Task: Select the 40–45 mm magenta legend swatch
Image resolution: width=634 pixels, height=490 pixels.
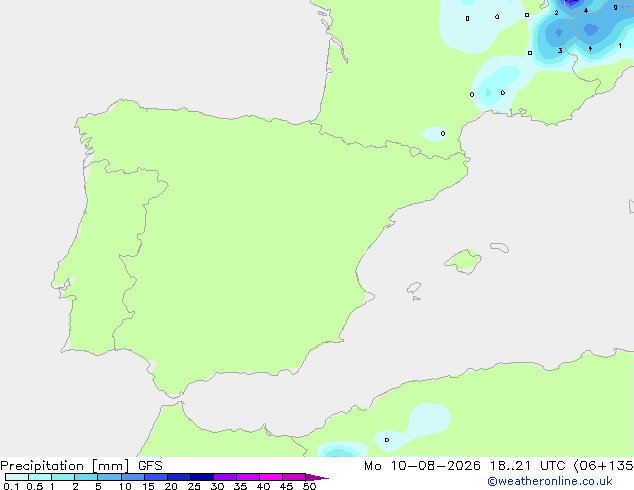Action: pyautogui.click(x=271, y=477)
